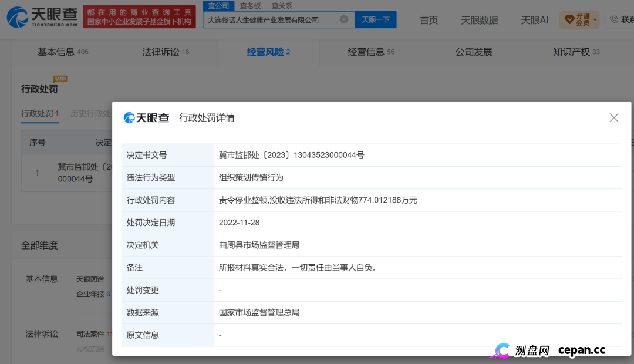
Task: Switch to the 公司发展 tab
Action: pos(474,52)
